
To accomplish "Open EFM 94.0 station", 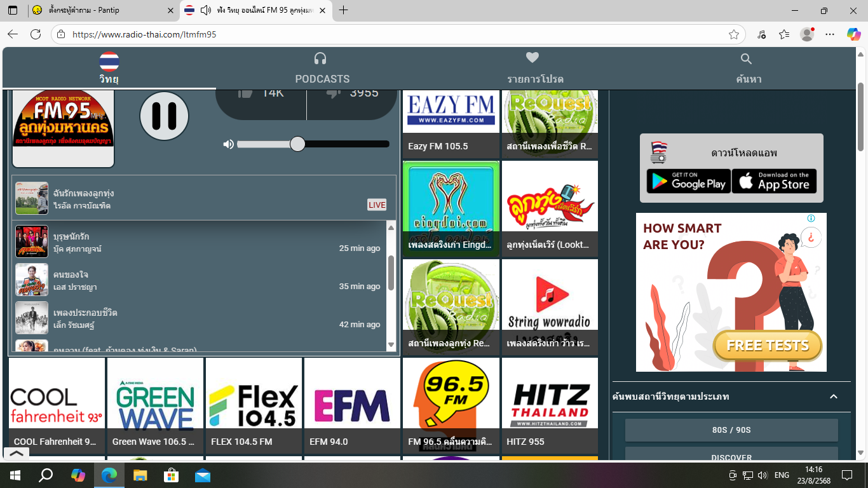I will 353,405.
